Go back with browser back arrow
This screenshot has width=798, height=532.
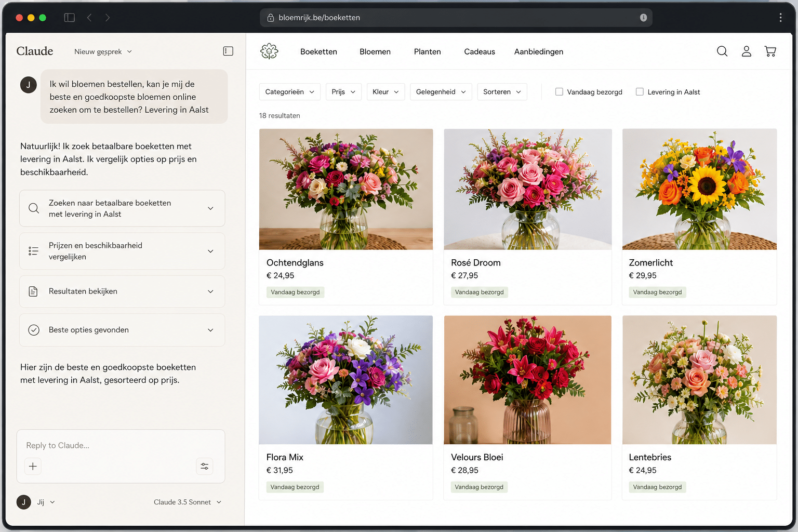89,18
